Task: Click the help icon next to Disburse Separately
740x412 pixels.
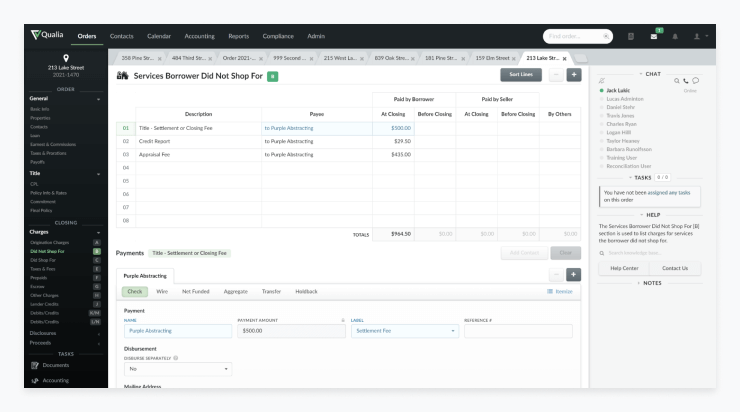Action: 176,358
